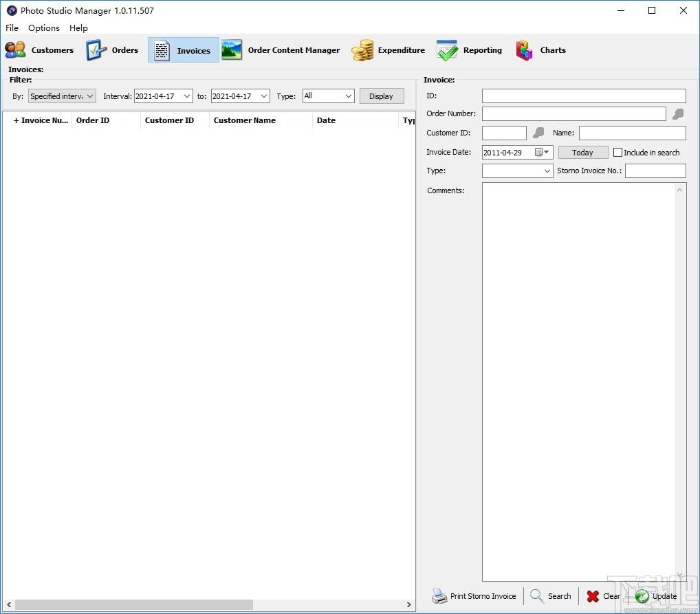Open the Options menu
700x614 pixels.
click(44, 28)
